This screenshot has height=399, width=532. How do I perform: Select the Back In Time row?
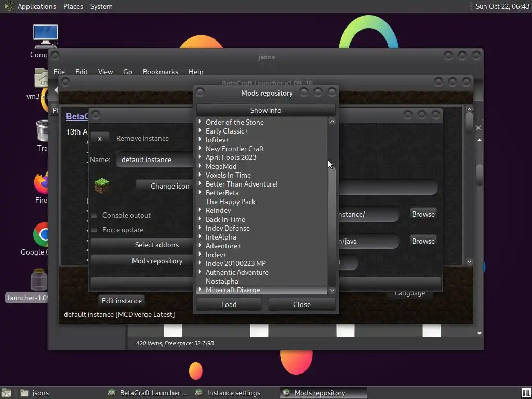click(262, 219)
